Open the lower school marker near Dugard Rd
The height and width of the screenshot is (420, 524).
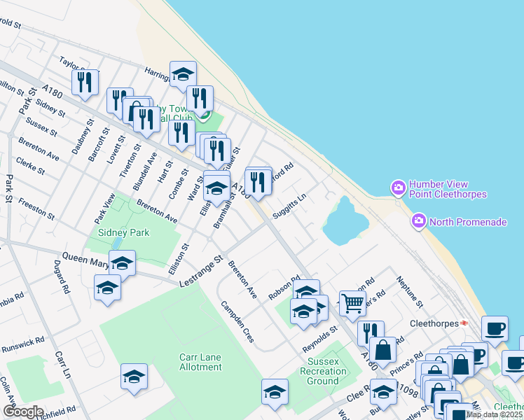[x=107, y=288]
